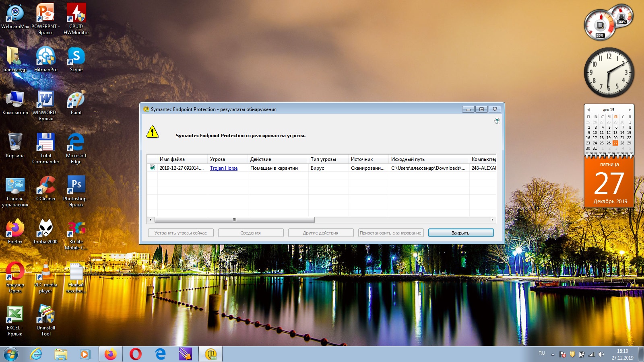Image resolution: width=644 pixels, height=362 pixels.
Task: Click the Сведения button
Action: (x=251, y=233)
